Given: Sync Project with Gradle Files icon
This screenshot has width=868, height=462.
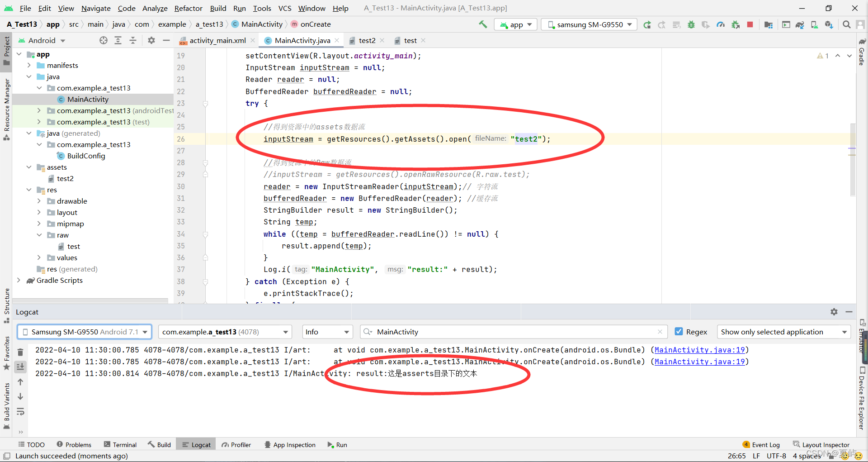Looking at the screenshot, I should (800, 24).
